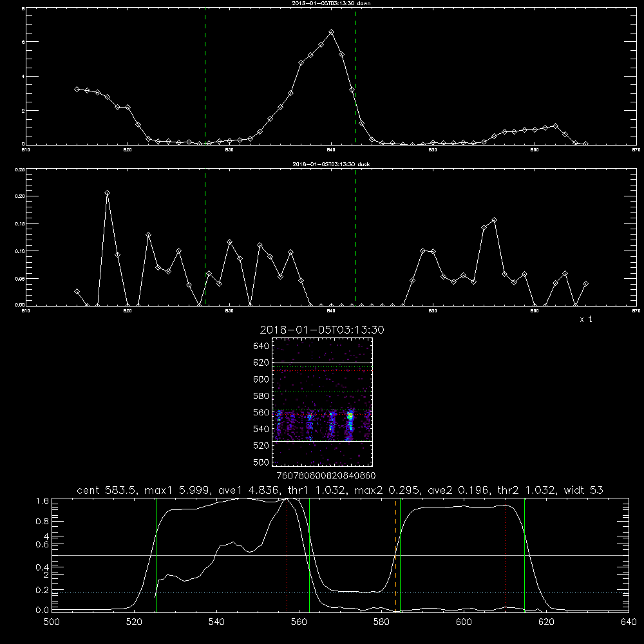Click '600' on the bottom plot x-axis
Screen dimensions: 644x644
(464, 621)
